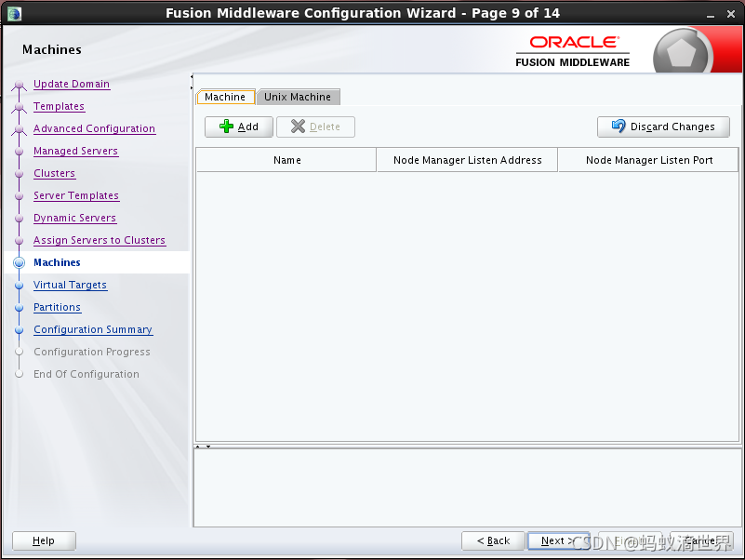Go to Server Templates page
The height and width of the screenshot is (560, 745).
click(76, 196)
